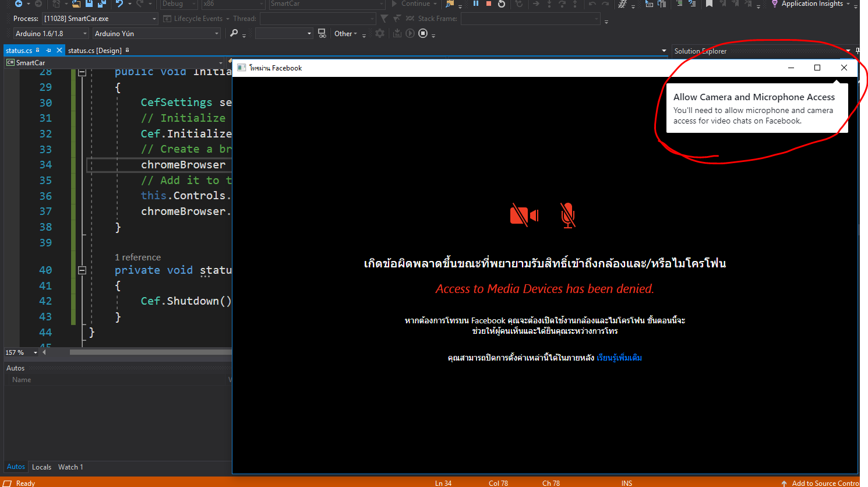
Task: Click the Solution Explorer panel title
Action: point(700,51)
